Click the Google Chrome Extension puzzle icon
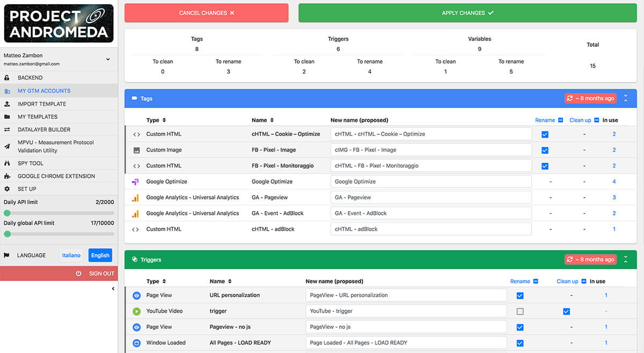This screenshot has width=644, height=353. tap(7, 176)
